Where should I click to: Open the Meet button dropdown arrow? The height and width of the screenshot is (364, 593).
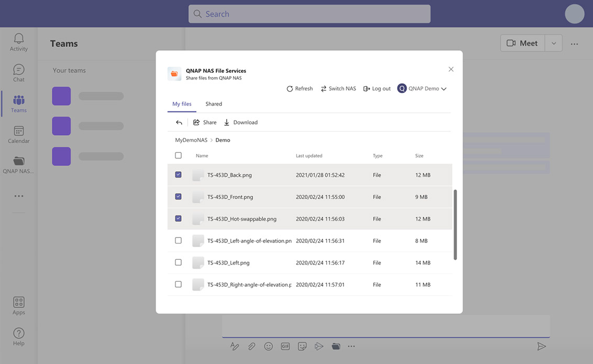554,43
